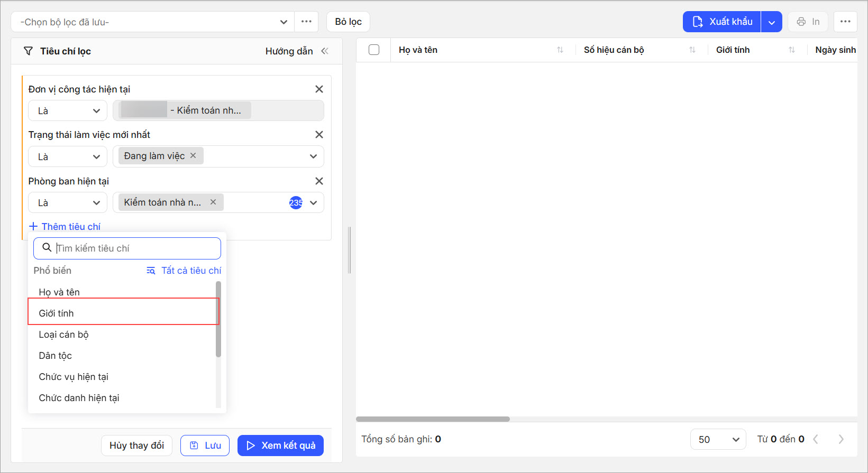Screen dimensions: 868x473
Task: Choose Dân tộc from criteria list
Action: (x=56, y=356)
